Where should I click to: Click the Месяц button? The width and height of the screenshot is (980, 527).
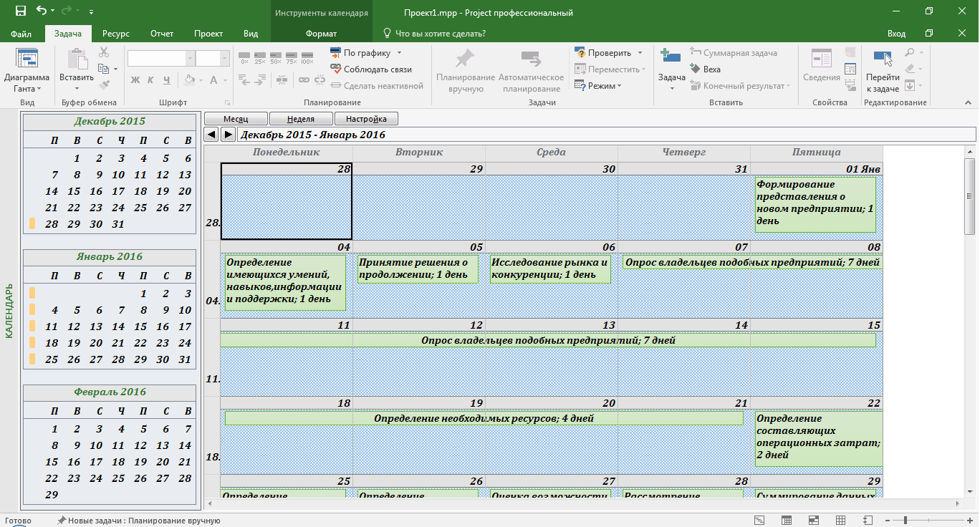pos(236,119)
